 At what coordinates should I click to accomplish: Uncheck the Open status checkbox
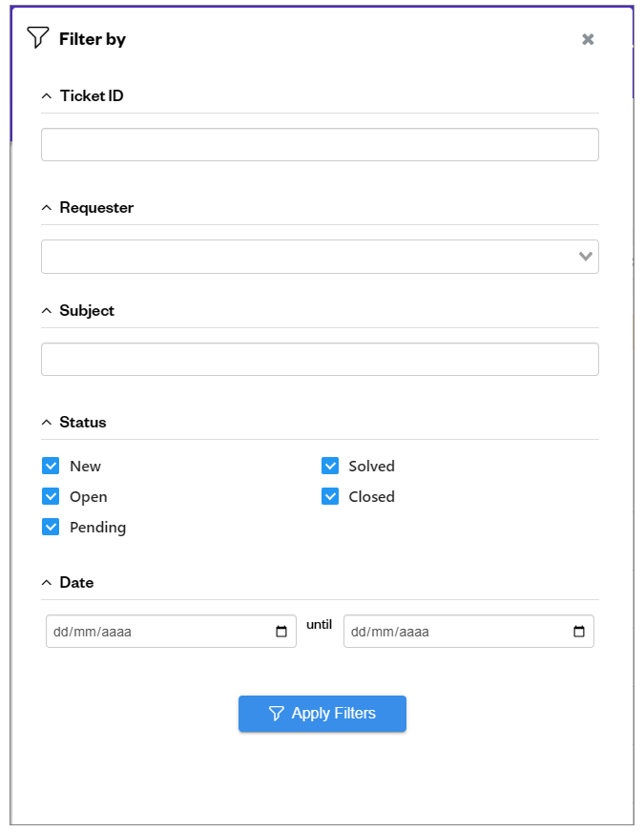click(x=51, y=496)
